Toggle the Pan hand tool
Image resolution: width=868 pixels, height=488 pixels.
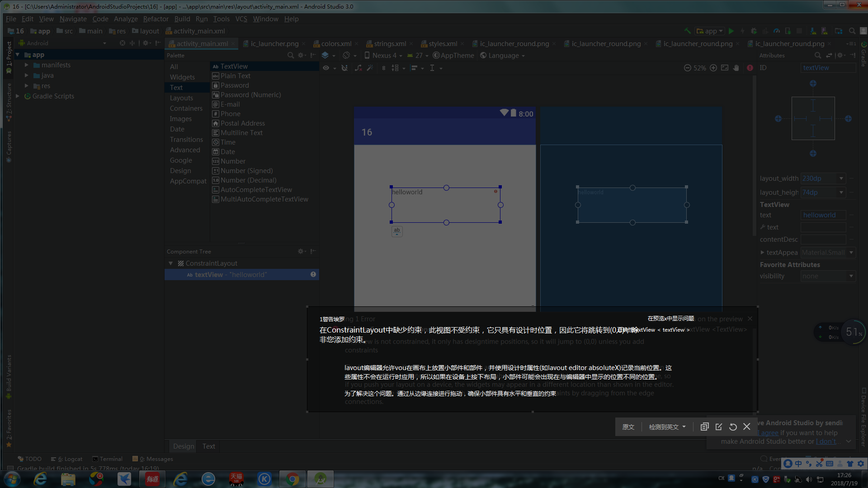736,68
